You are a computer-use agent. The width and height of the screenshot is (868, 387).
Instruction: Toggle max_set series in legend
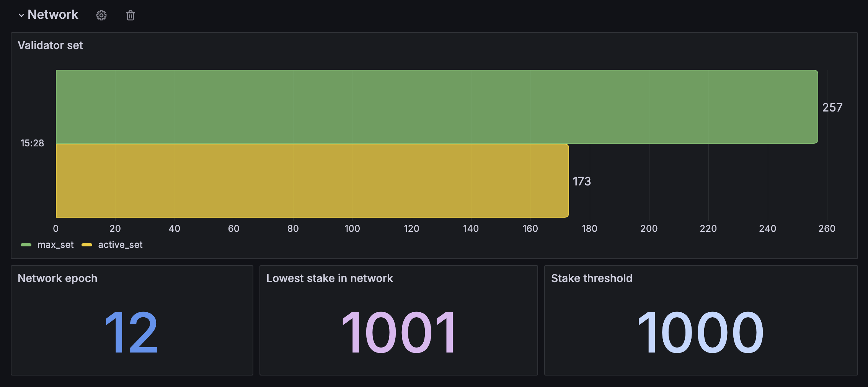(55, 245)
